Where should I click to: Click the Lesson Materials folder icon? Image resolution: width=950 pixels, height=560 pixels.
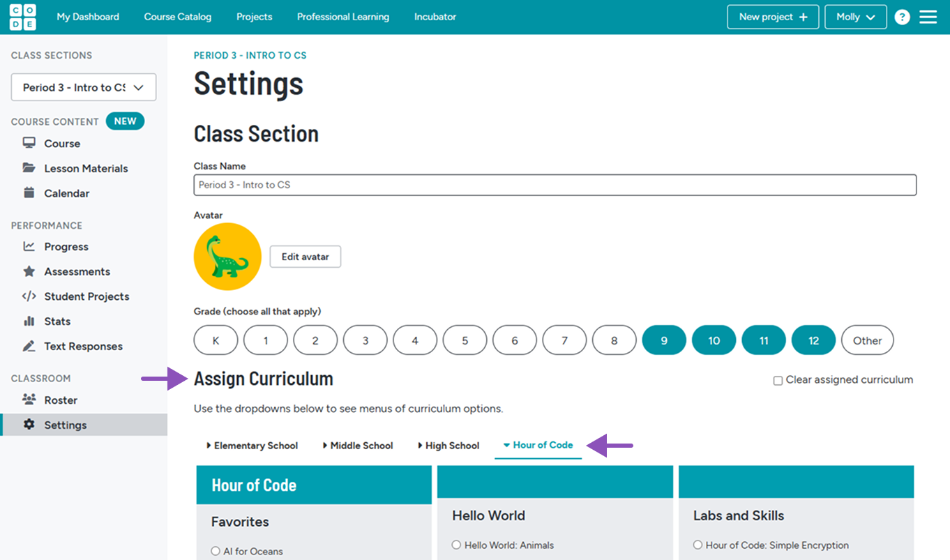(x=29, y=168)
